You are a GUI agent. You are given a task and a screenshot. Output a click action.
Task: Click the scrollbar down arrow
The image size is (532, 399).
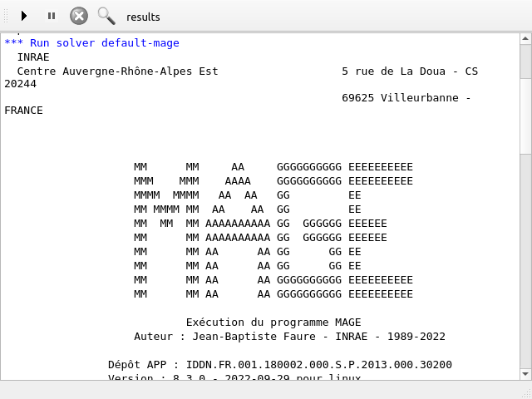click(x=525, y=374)
